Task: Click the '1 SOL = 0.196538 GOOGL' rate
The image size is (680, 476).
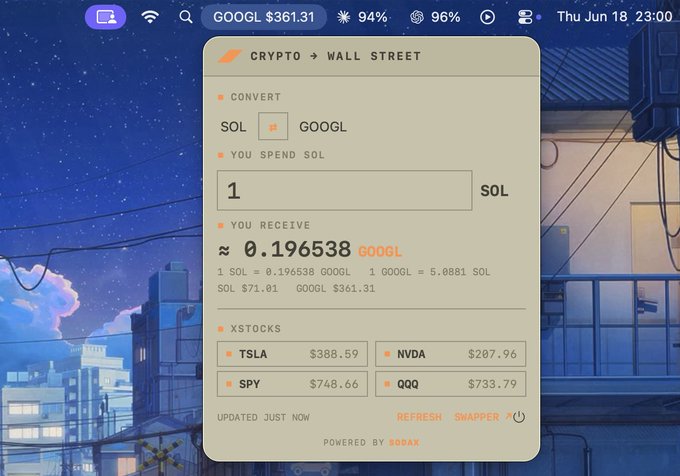Action: (x=284, y=272)
